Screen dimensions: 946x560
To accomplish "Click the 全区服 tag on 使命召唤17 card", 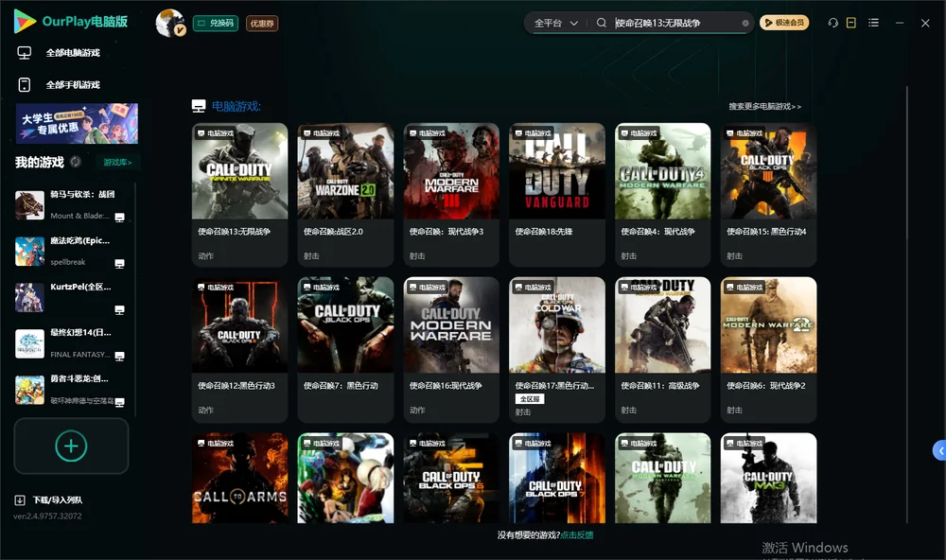I will point(530,399).
